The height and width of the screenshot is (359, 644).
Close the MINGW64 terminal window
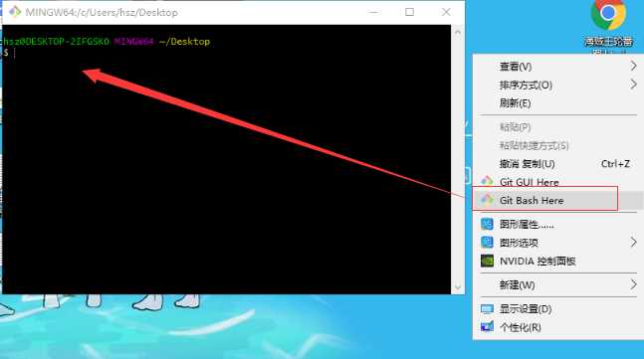pos(446,12)
